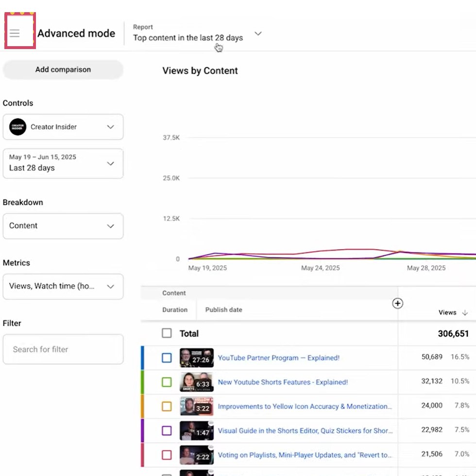Click the Duration column header

coord(175,310)
